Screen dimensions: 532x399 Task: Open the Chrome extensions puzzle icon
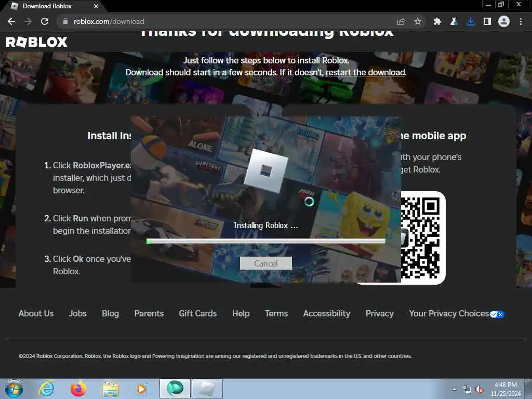point(437,21)
